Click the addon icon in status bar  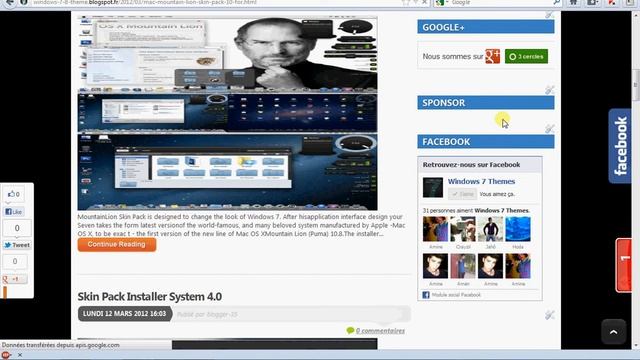click(x=6, y=355)
